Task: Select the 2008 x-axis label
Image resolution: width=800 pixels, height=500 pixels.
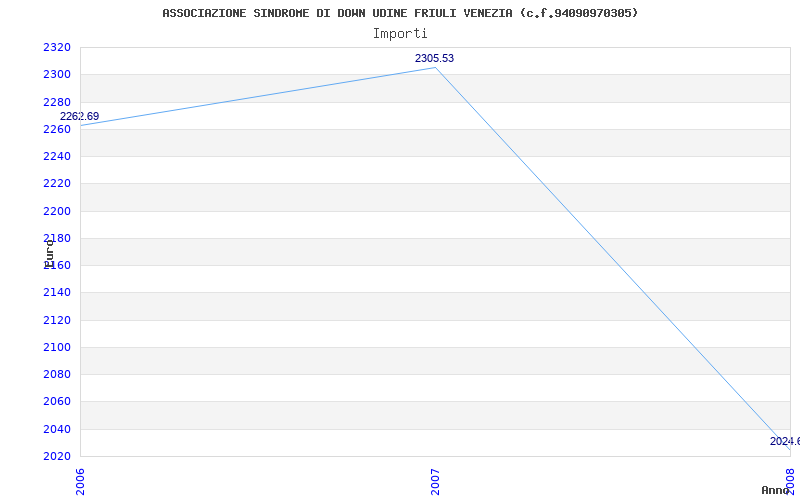Action: tap(790, 482)
